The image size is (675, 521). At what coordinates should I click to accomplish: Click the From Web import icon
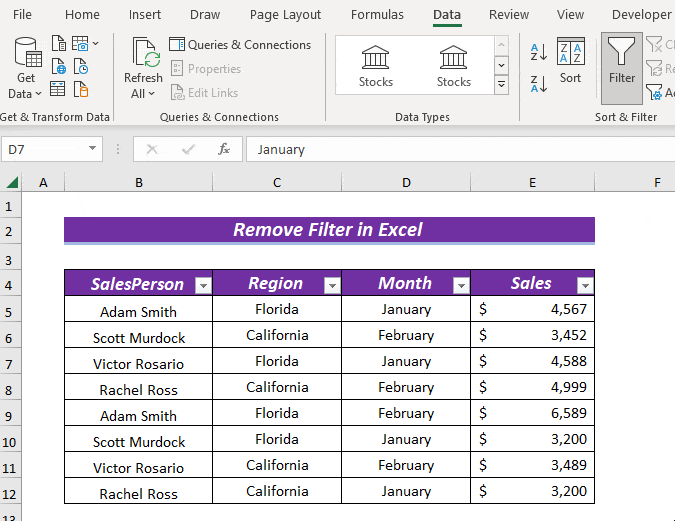pyautogui.click(x=58, y=67)
